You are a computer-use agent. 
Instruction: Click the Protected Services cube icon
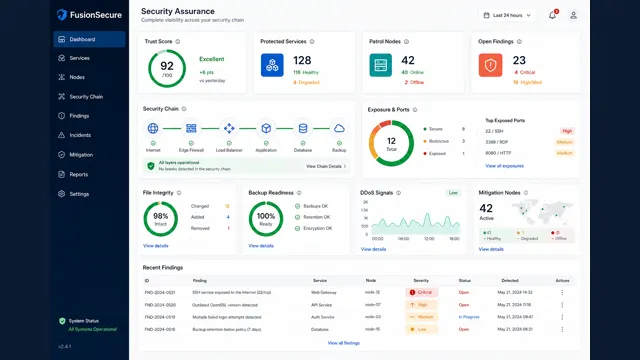click(x=272, y=65)
